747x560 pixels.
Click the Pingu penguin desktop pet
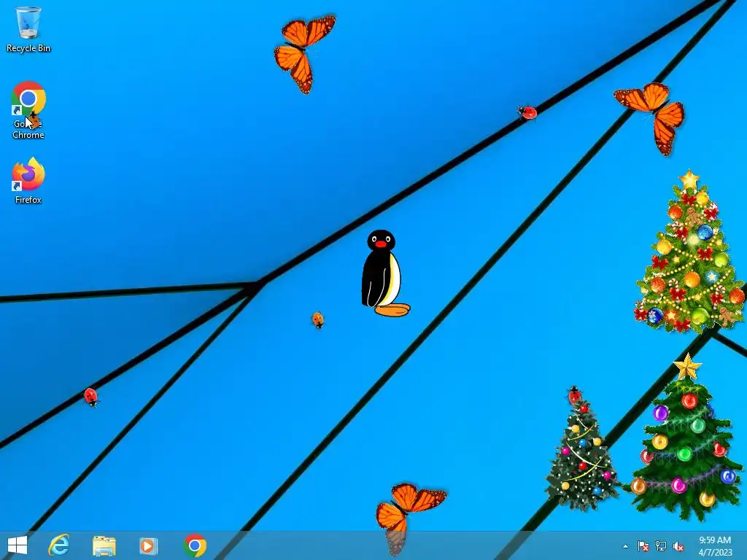point(385,273)
